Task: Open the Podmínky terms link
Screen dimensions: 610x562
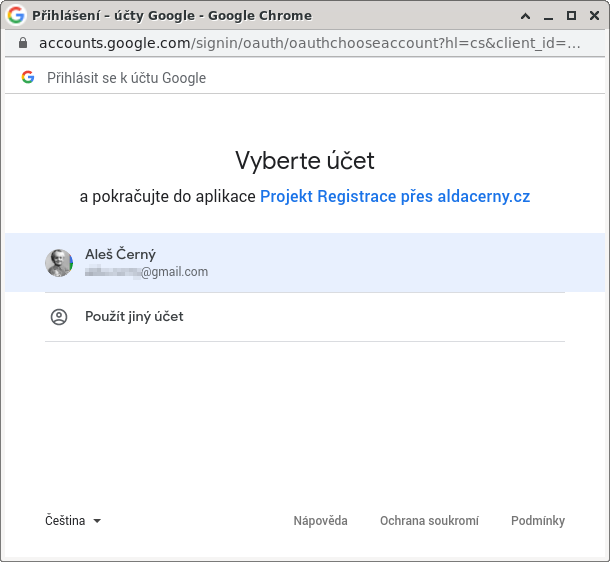Action: (538, 520)
